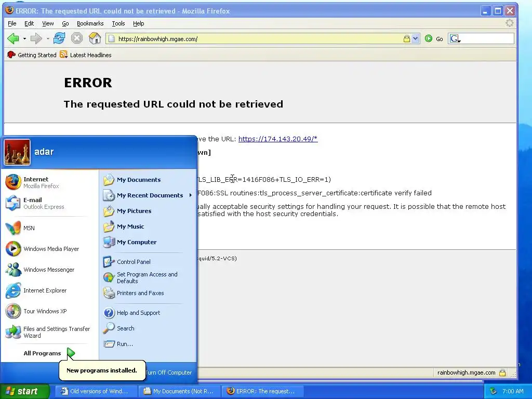Switch to ERROR Firefox taskbar button

(x=262, y=391)
